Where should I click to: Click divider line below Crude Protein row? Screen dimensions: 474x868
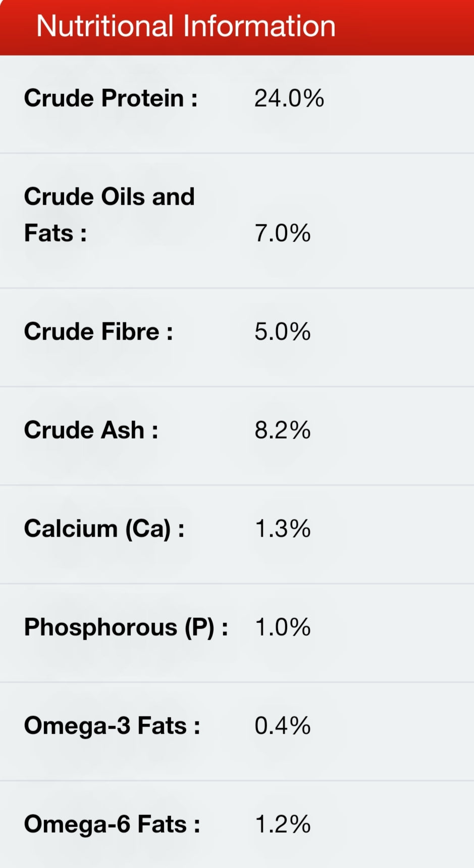click(237, 153)
